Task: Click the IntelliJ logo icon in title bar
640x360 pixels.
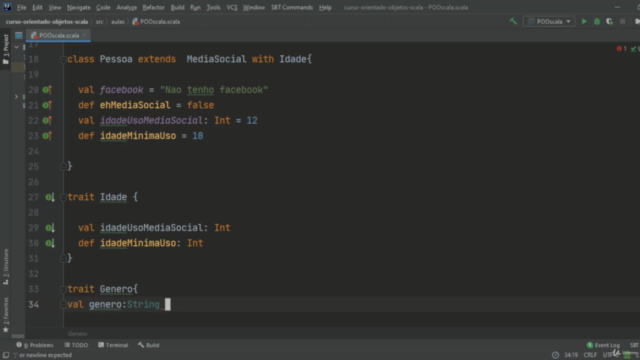Action: point(7,7)
